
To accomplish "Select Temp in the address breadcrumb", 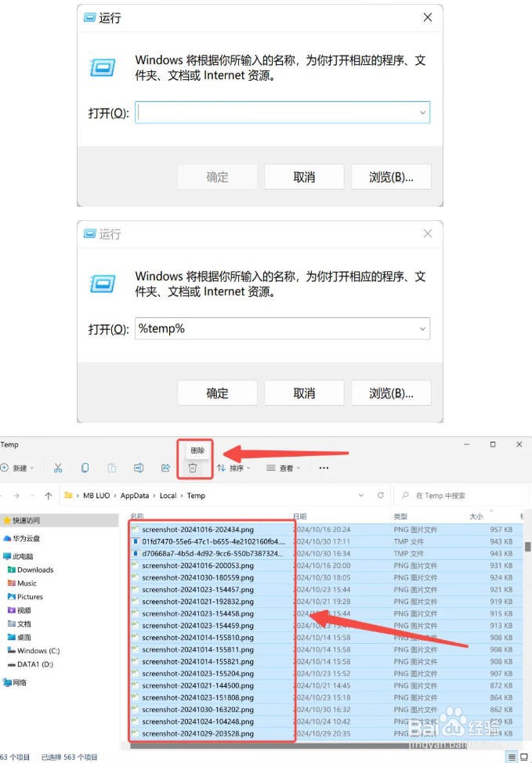I will point(196,495).
